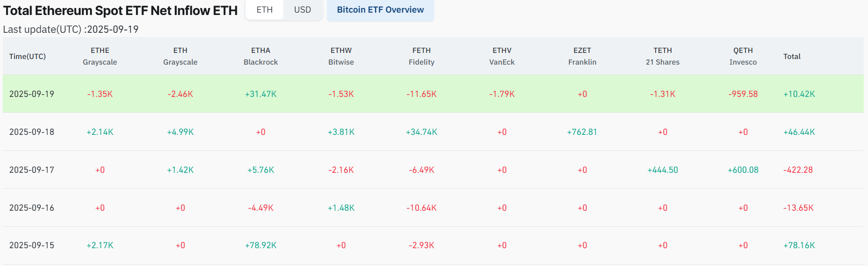Click the QETH Invesco column header

tap(743, 56)
